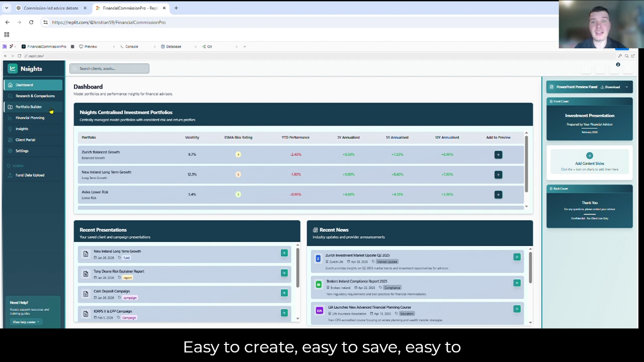The image size is (644, 362).
Task: Expand the PowerPoint Preview Panel chevron
Action: [x=626, y=87]
